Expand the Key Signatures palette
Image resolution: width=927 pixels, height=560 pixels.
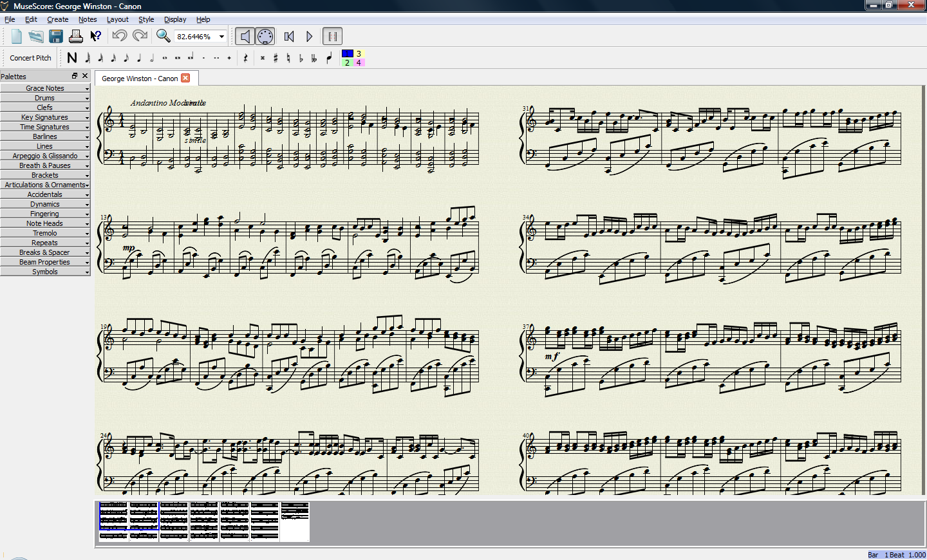(x=45, y=117)
